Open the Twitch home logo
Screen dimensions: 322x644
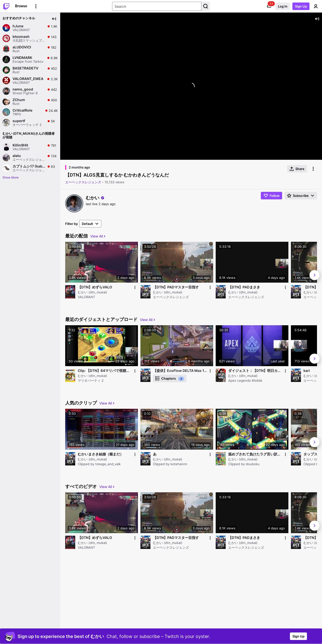tap(6, 6)
